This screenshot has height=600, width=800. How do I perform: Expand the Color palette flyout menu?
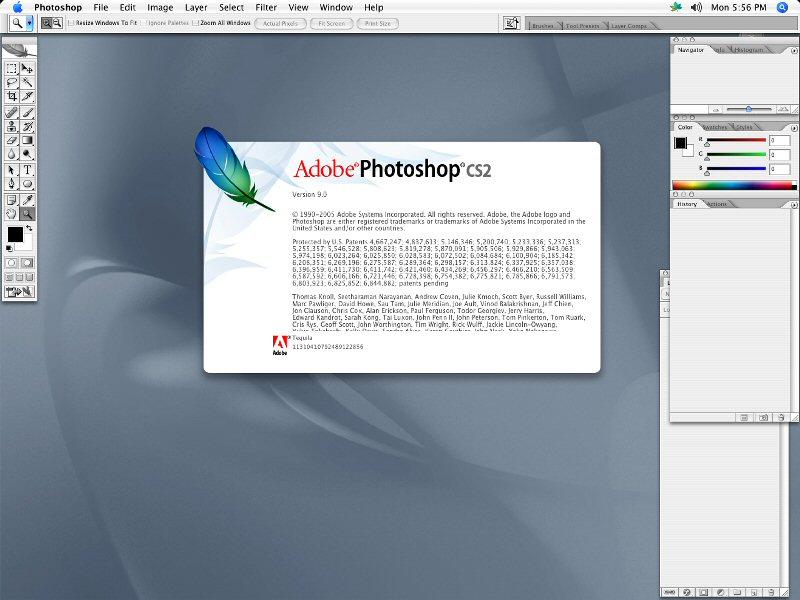click(x=792, y=126)
